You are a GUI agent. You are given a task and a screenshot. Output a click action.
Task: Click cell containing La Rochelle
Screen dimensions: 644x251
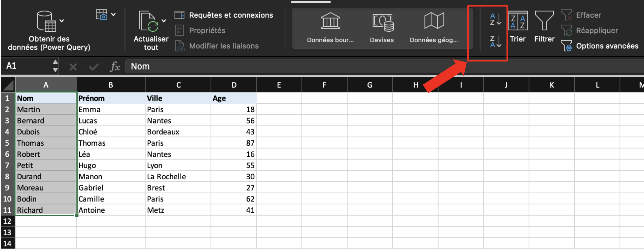(178, 177)
